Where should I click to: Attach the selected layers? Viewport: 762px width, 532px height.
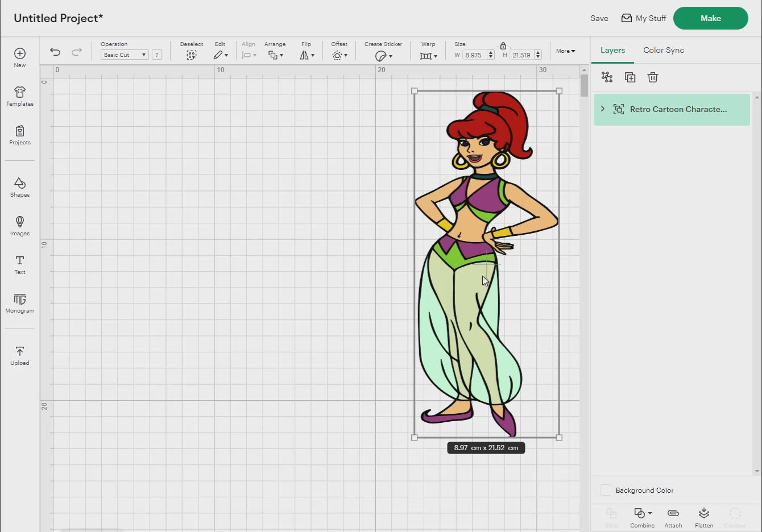673,518
